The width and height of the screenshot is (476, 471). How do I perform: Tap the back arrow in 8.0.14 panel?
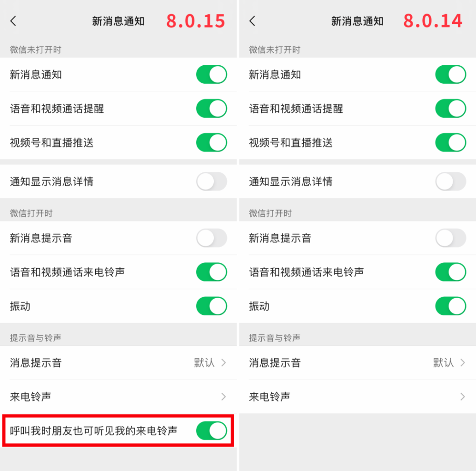point(252,21)
